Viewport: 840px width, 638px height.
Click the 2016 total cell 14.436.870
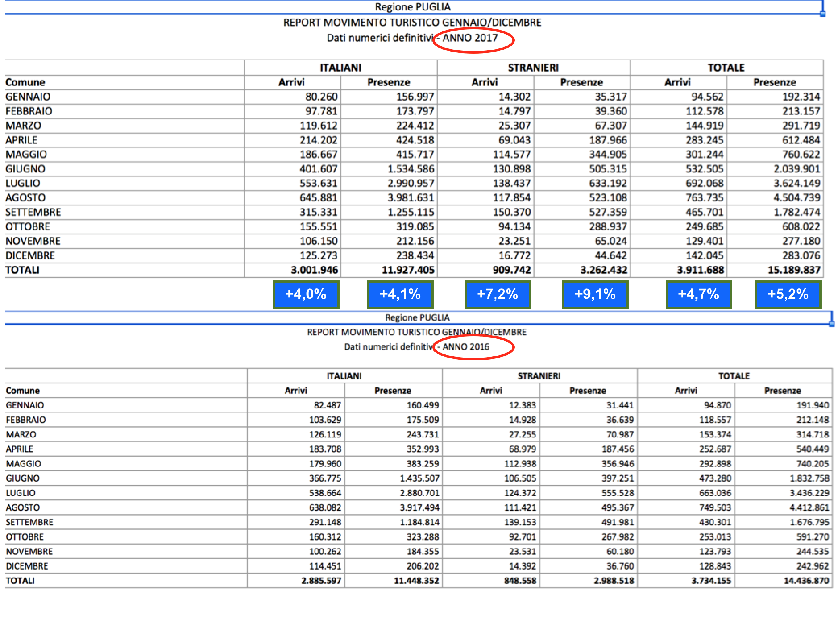pos(806,581)
